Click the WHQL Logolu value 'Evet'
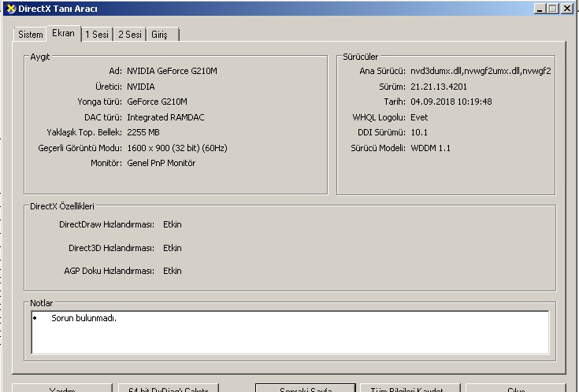 coord(419,117)
